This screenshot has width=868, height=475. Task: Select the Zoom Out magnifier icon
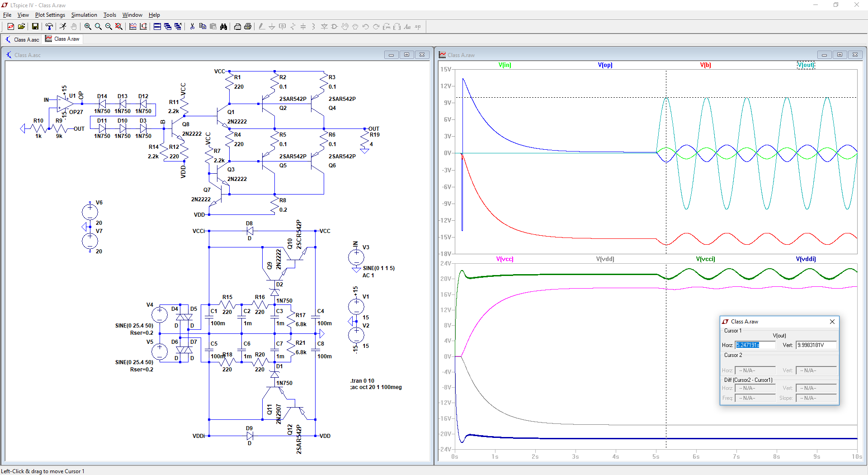108,27
